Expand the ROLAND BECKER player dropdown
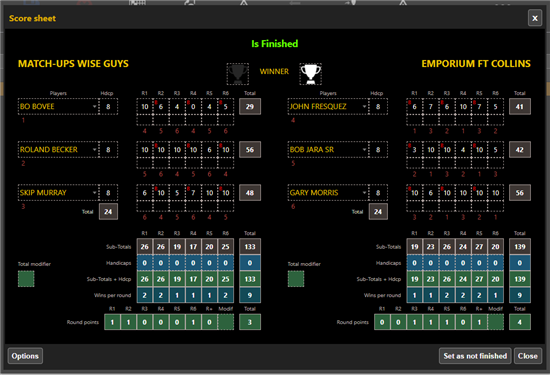Screen dimensions: 550x375 coord(95,149)
